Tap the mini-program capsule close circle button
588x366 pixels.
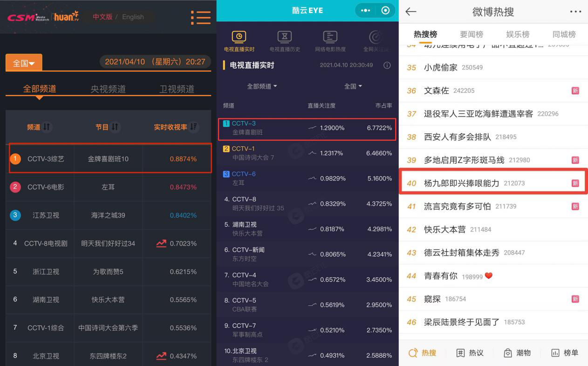coord(385,10)
